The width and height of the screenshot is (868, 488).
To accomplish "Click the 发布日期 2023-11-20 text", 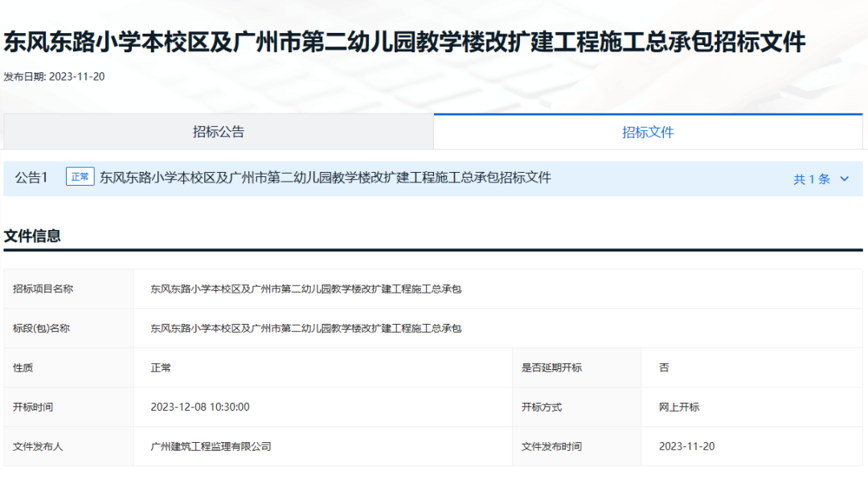I will click(x=54, y=76).
